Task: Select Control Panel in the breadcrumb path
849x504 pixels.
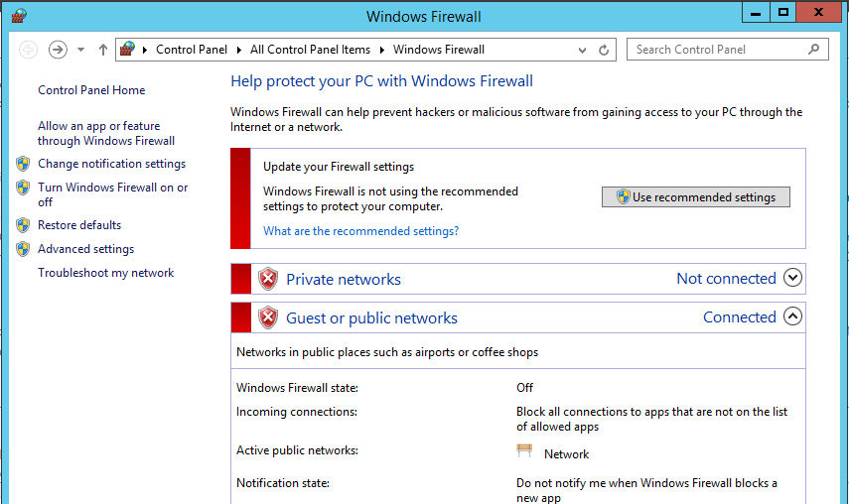Action: (191, 50)
